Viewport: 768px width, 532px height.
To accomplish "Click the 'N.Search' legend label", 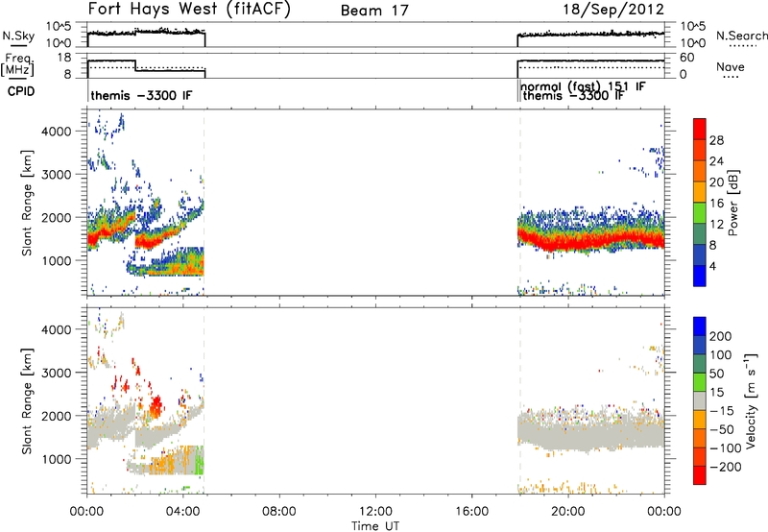I will 741,36.
